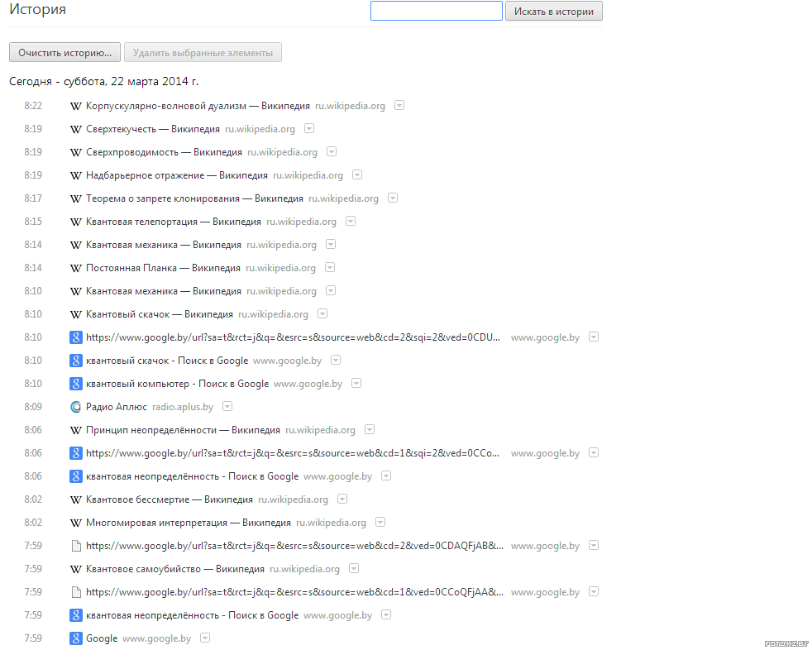Click Wikipedia favicon of Надбарьерное отражение row
Screen dimensions: 812x650
[x=75, y=175]
